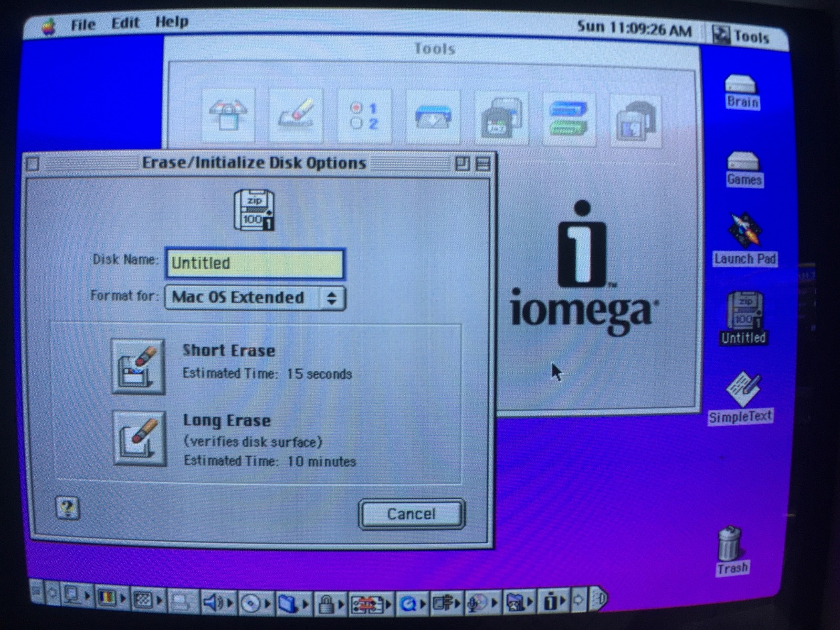This screenshot has height=630, width=840.
Task: Select the Games disk icon
Action: [744, 170]
